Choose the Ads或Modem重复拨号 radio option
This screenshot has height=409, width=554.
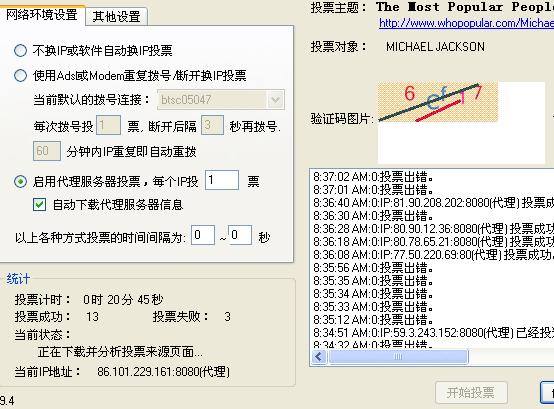(x=20, y=75)
